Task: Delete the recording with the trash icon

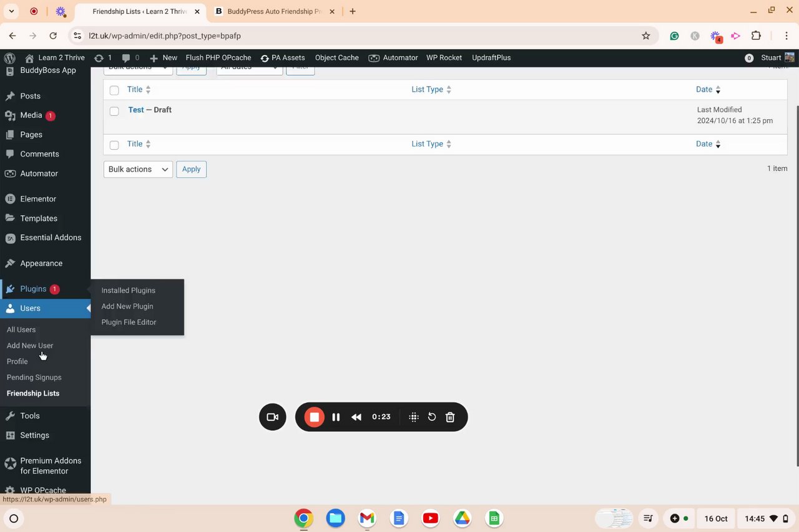Action: [450, 417]
